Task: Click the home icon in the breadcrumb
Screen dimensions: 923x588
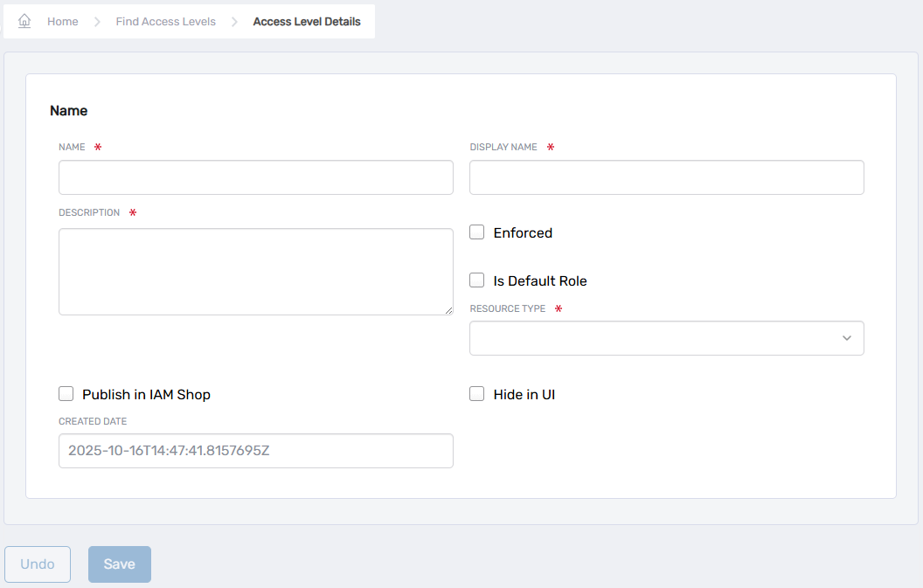Action: coord(24,21)
